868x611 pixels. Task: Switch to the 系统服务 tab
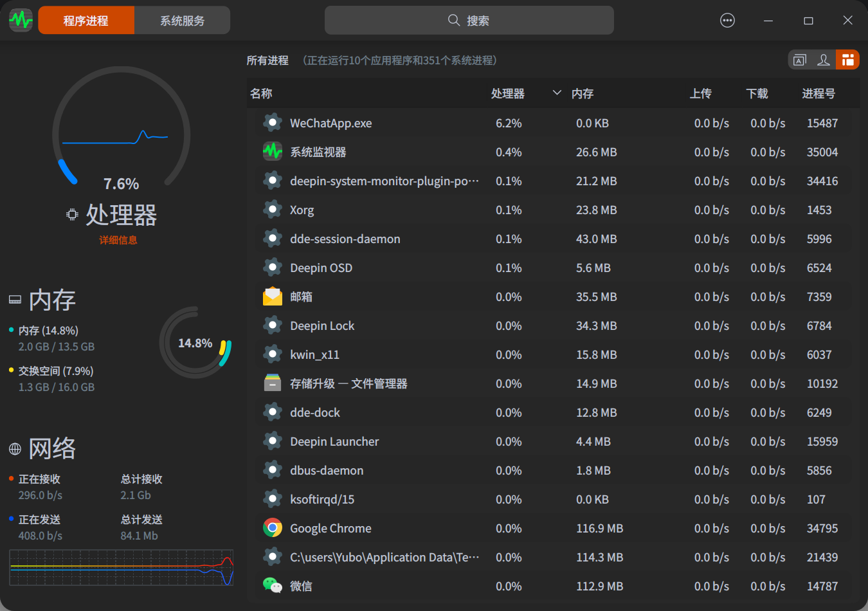tap(183, 21)
